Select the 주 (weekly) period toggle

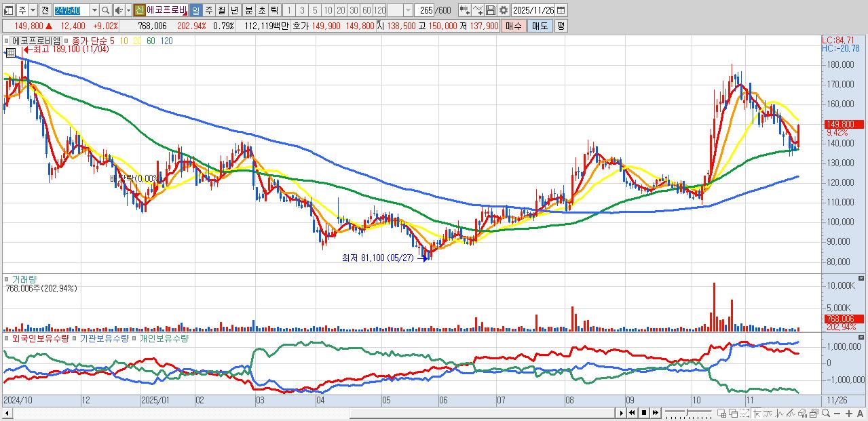(208, 10)
